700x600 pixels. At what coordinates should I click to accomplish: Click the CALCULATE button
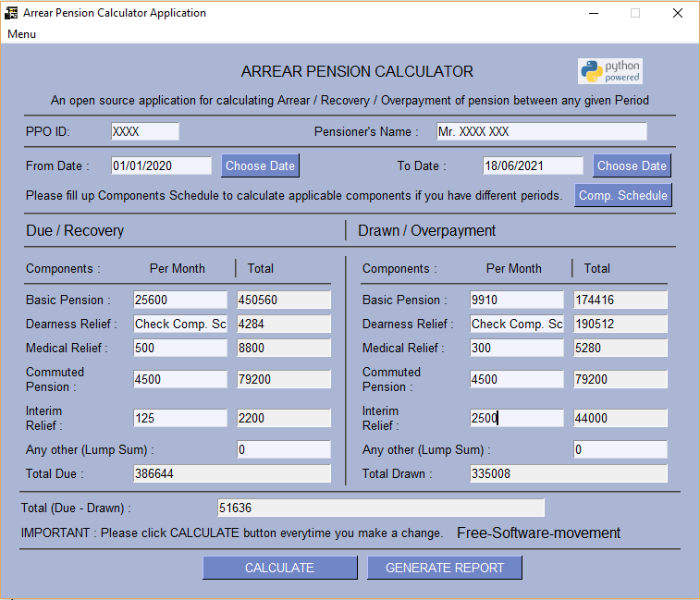tap(280, 568)
